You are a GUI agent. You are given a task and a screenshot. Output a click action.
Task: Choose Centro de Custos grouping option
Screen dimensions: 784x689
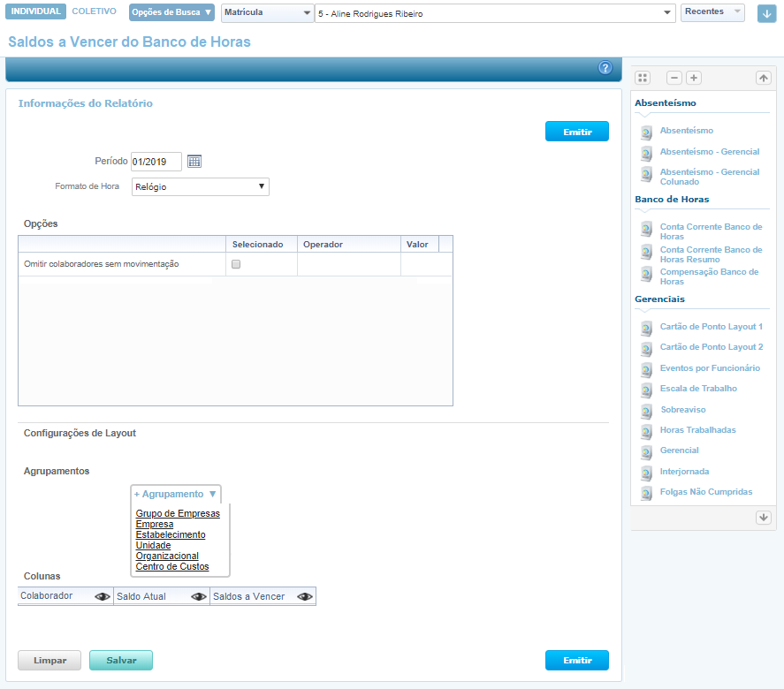click(x=172, y=566)
